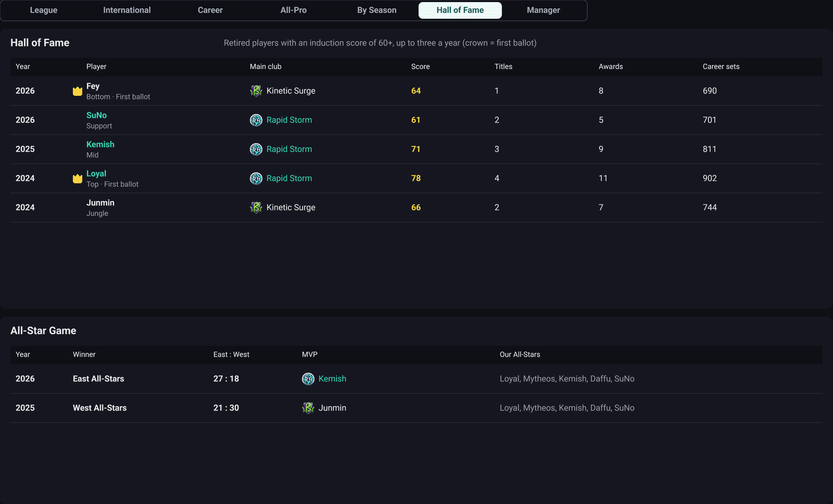Click Fey's name in the Hall of Fame
Screen dimensions: 833x504
(93, 86)
